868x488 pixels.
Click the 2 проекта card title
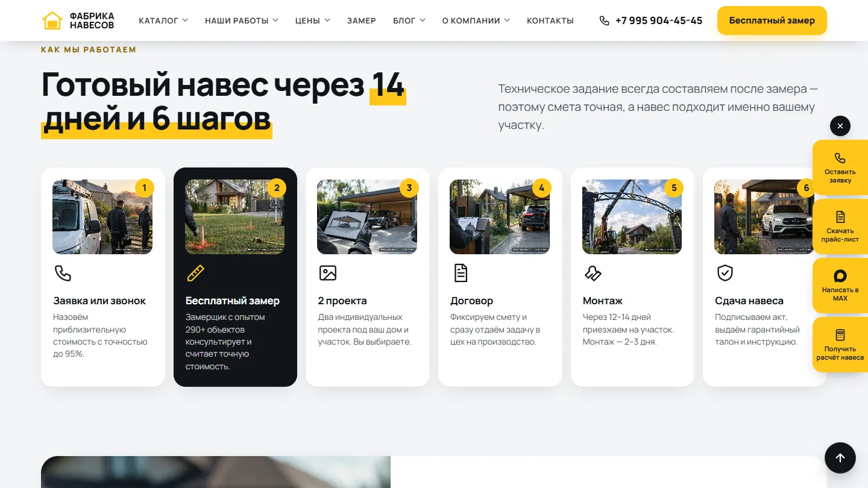342,301
